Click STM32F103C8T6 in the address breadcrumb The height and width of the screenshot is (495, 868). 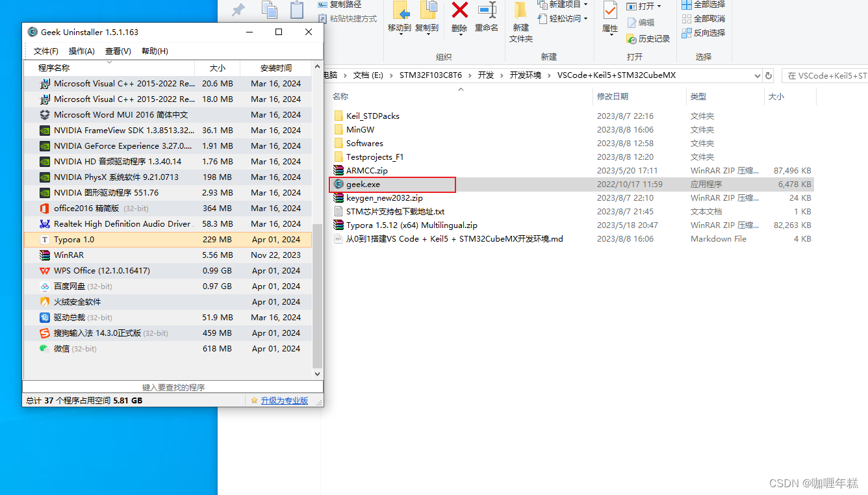(431, 75)
